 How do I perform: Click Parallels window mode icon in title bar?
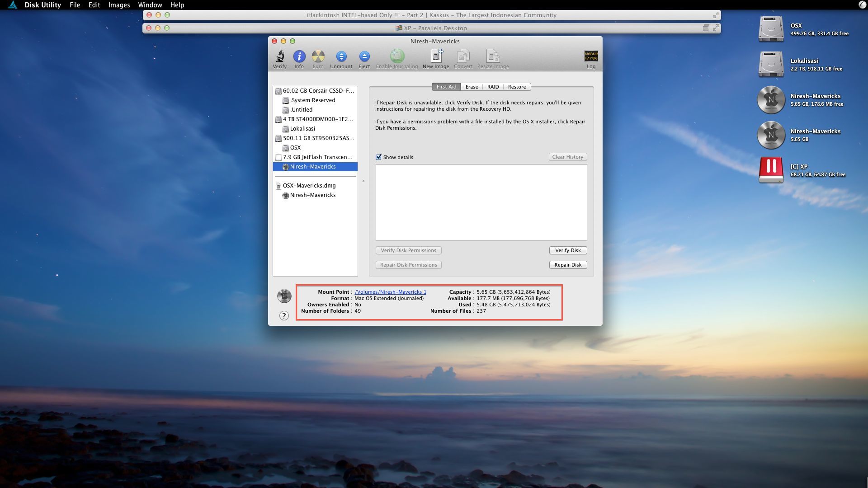(x=706, y=28)
